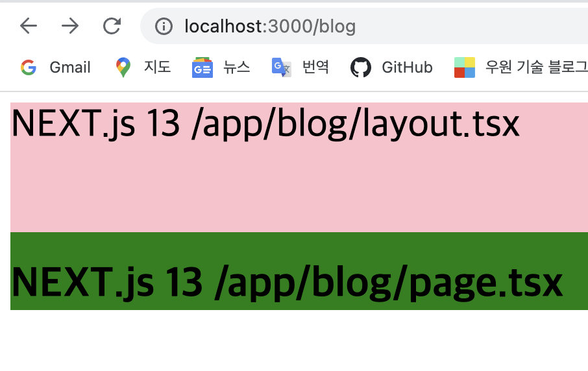Click the Google logo beside Gmail
588x371 pixels.
pos(29,67)
